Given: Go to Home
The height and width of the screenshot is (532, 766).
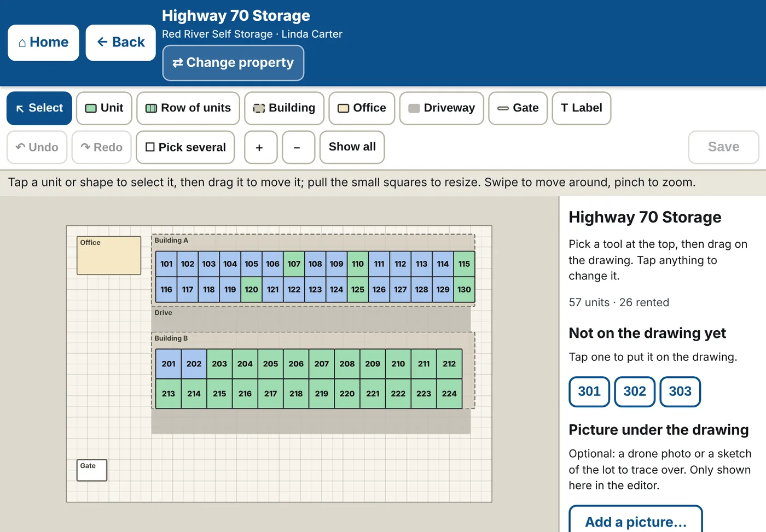Looking at the screenshot, I should (x=43, y=43).
